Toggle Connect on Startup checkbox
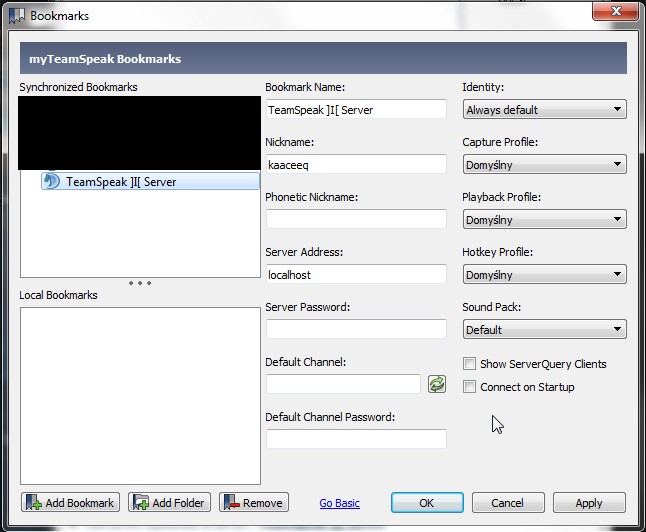Image resolution: width=646 pixels, height=532 pixels. [x=469, y=387]
